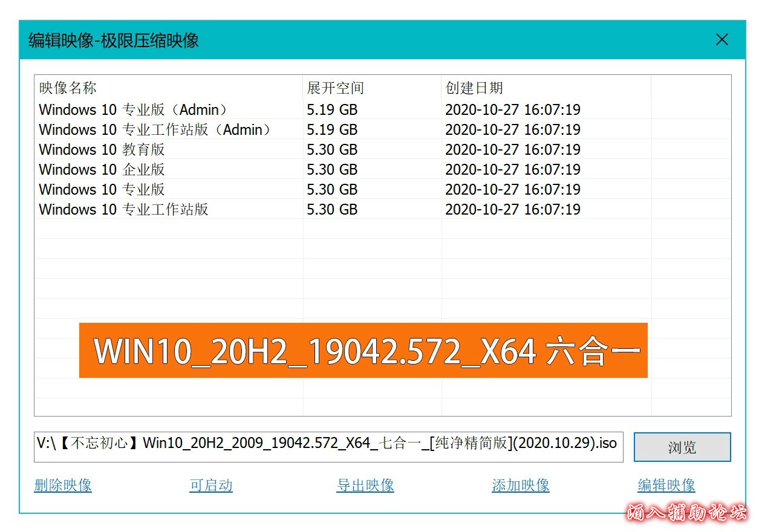This screenshot has height=532, width=759.
Task: Click the 添加映像 link
Action: [521, 485]
